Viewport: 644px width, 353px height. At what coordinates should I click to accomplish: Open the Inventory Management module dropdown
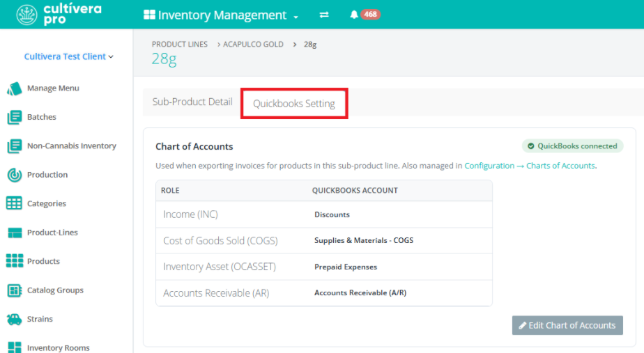coord(221,15)
